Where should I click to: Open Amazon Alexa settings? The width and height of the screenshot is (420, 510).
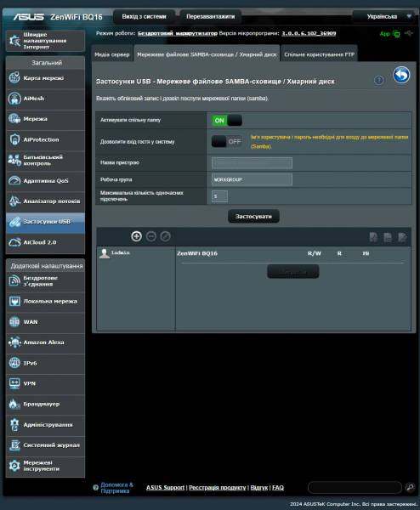click(45, 343)
